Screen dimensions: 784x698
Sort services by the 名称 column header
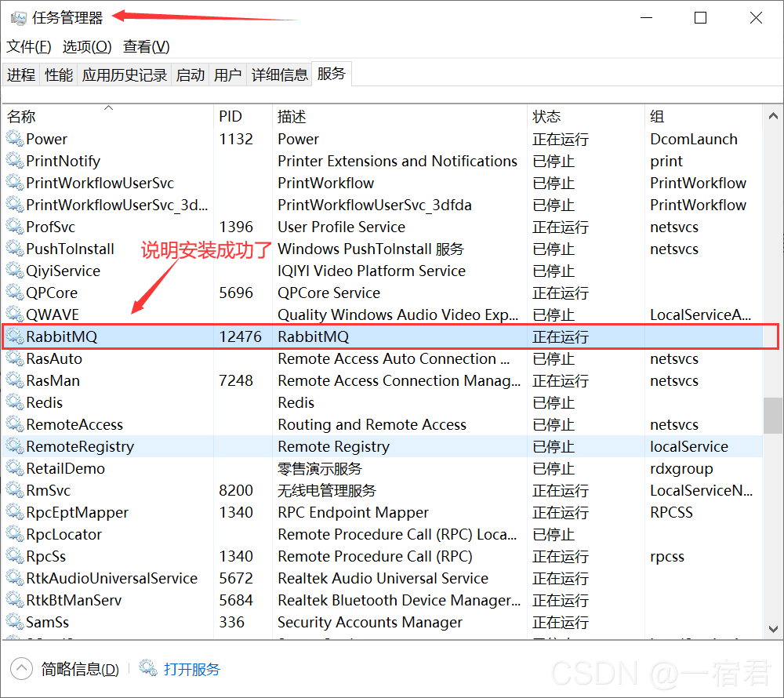pos(108,117)
